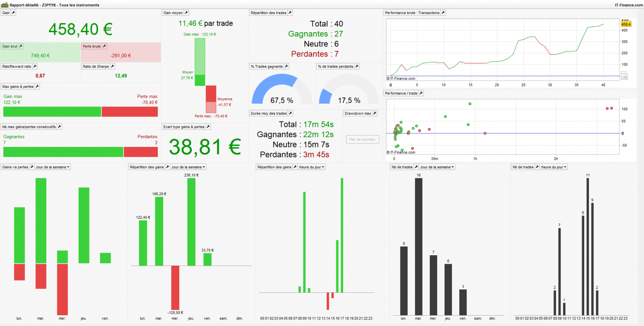Expand Jour de la semaine dropdown for Gains vs pertes

pyautogui.click(x=53, y=167)
